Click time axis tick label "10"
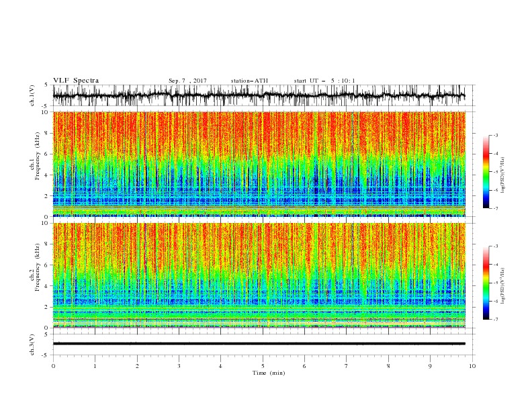This screenshot has width=532, height=411. coord(472,366)
